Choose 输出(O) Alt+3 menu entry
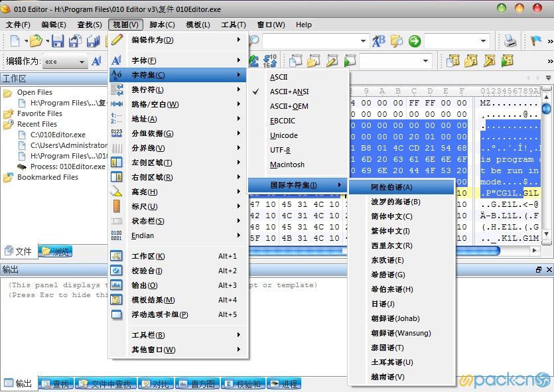 [x=178, y=285]
